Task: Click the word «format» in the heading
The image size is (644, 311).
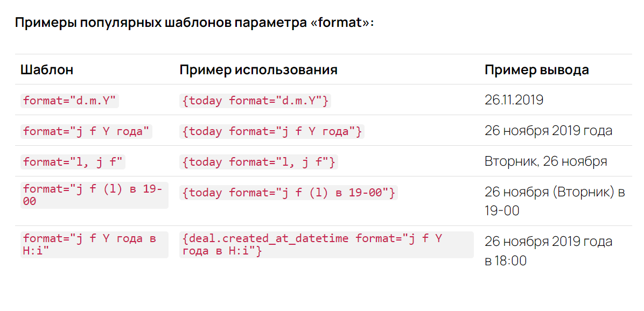Action: pyautogui.click(x=339, y=23)
